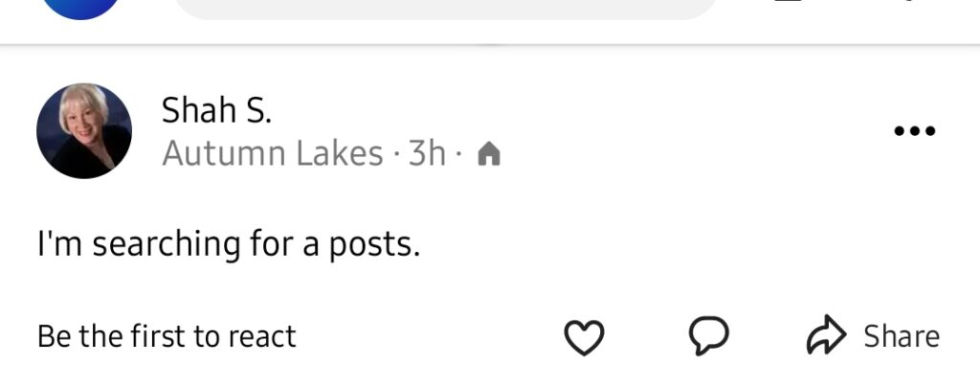Click the 3h post timestamp
980x386 pixels.
click(427, 154)
